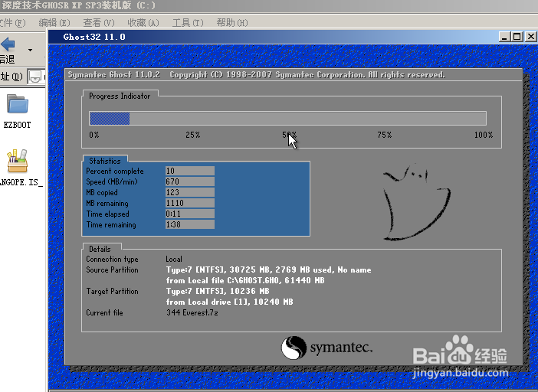Select the EZBOOT folder name label

tap(17, 125)
